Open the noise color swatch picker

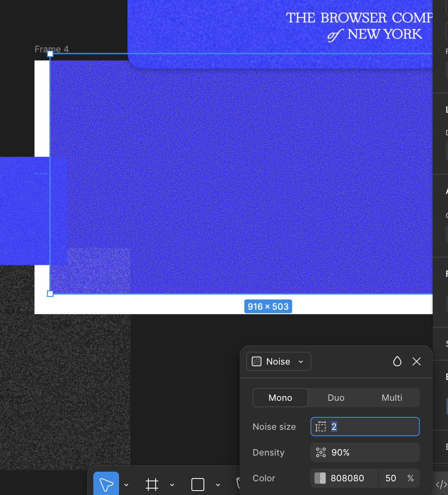point(320,478)
